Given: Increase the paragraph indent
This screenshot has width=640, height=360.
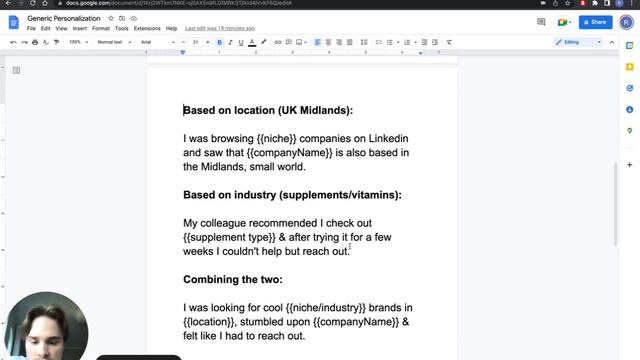Looking at the screenshot, I should point(435,42).
